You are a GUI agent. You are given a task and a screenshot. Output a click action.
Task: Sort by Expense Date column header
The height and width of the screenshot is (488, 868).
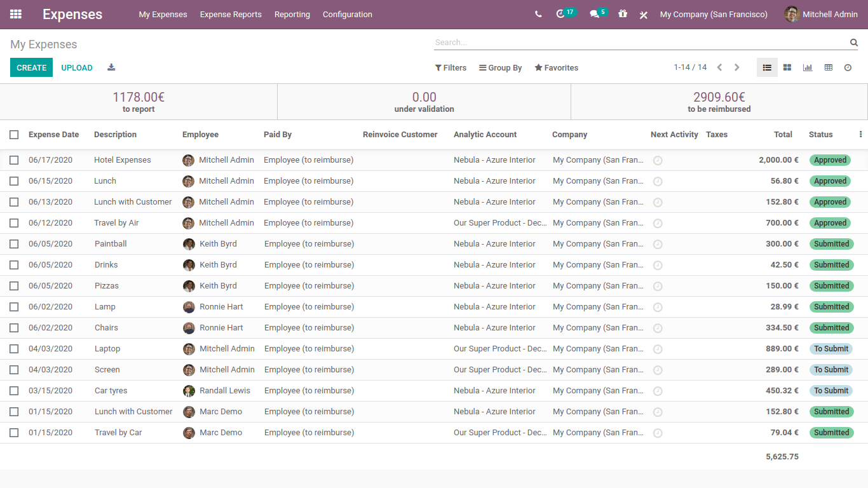click(x=54, y=135)
